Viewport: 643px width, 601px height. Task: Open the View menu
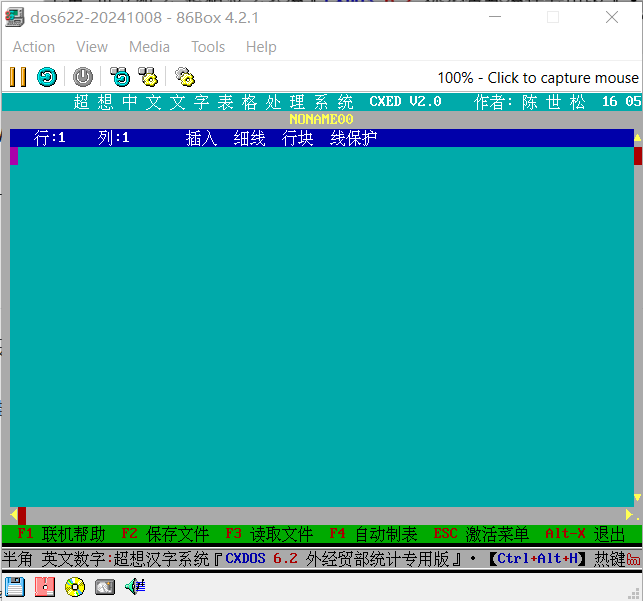click(x=92, y=47)
